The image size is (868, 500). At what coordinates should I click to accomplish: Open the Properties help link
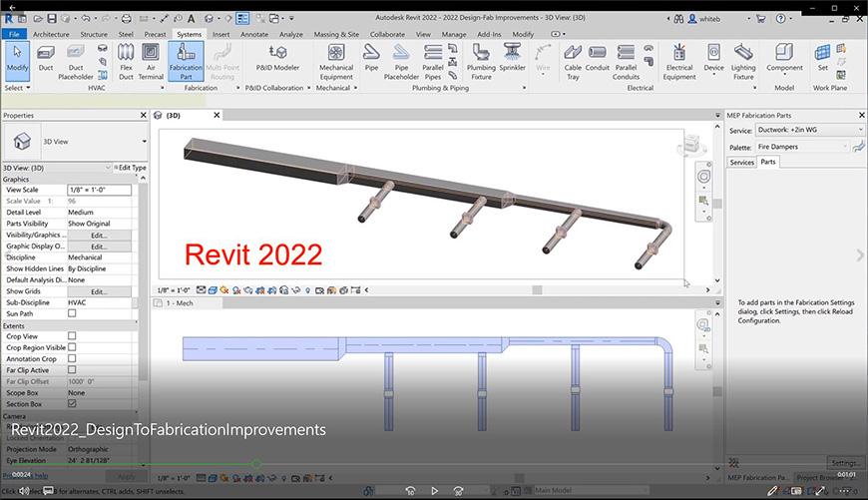pyautogui.click(x=26, y=475)
